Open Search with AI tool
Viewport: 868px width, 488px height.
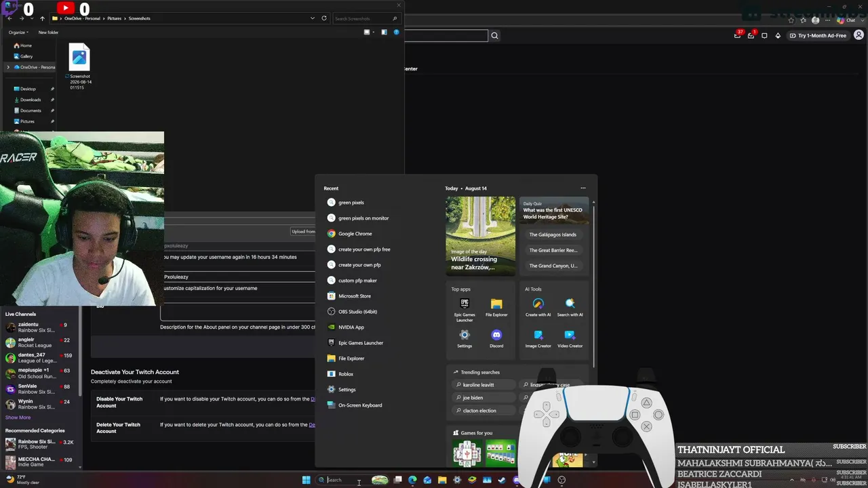point(570,308)
